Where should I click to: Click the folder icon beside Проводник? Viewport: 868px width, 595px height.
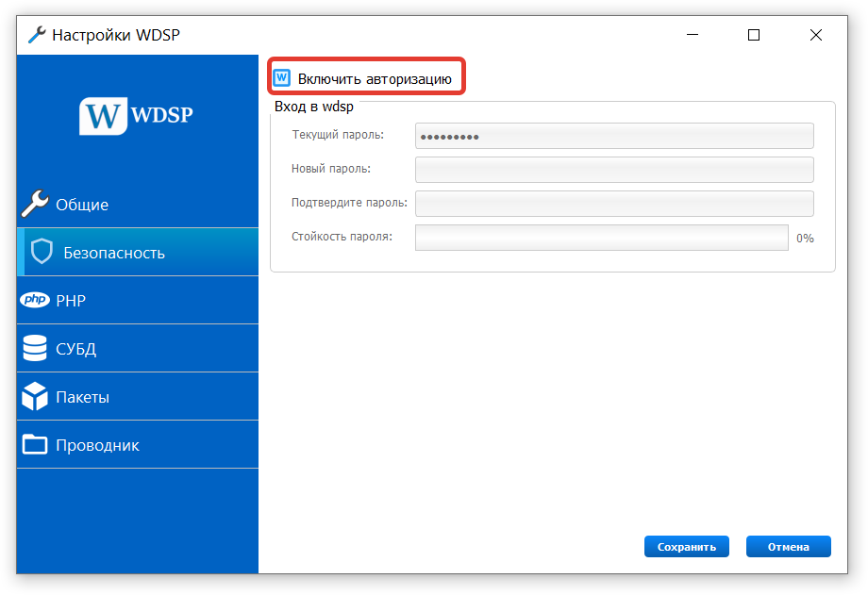tap(35, 444)
